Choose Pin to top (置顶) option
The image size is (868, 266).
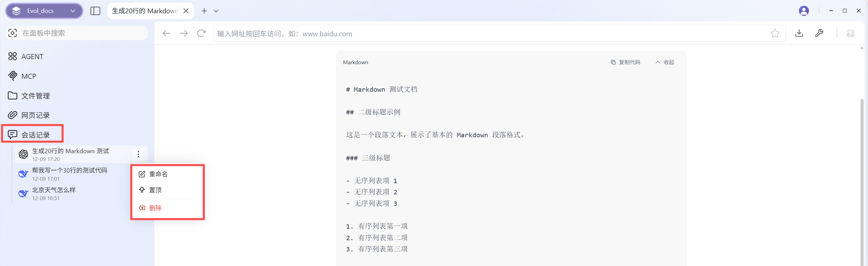155,190
